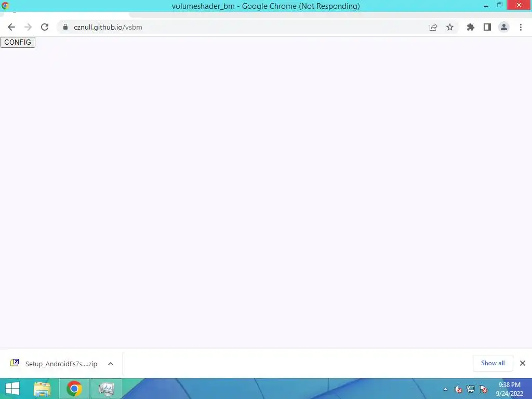Open Action Center flag icon

(483, 390)
